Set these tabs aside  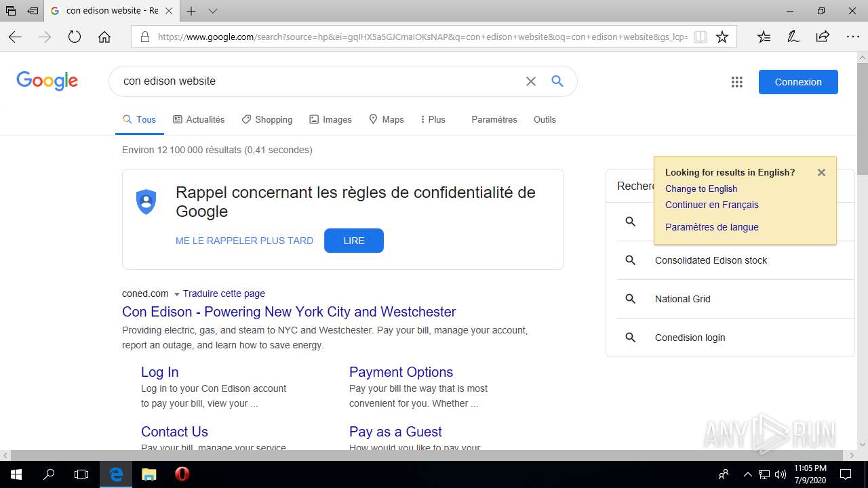(33, 11)
